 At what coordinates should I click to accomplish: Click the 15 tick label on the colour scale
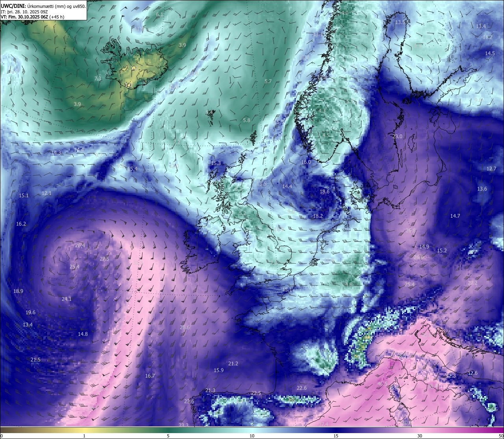(336, 436)
